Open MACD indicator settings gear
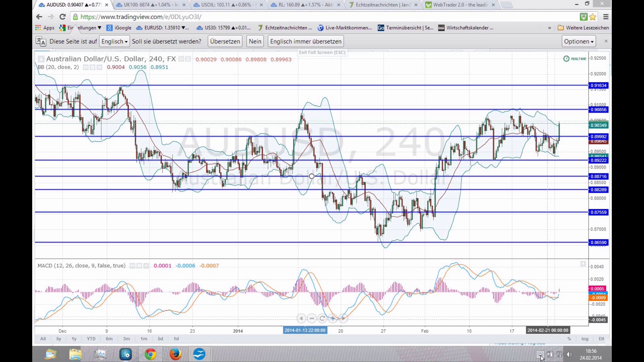 pyautogui.click(x=139, y=266)
